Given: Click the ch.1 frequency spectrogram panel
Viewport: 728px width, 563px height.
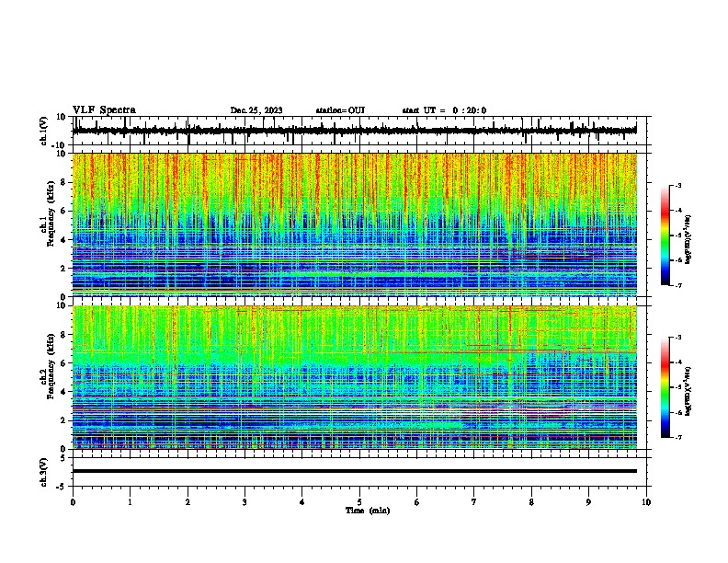Looking at the screenshot, I should [x=355, y=224].
